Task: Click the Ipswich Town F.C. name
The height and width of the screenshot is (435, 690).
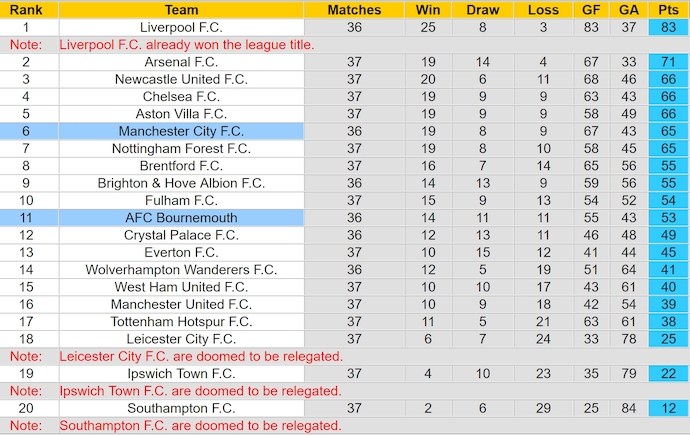Action: tap(181, 374)
